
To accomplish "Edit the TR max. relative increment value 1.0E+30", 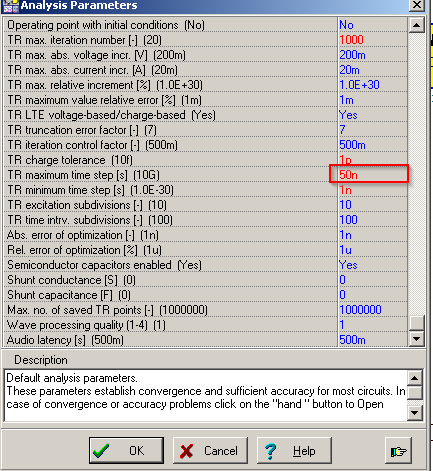I will pyautogui.click(x=372, y=85).
